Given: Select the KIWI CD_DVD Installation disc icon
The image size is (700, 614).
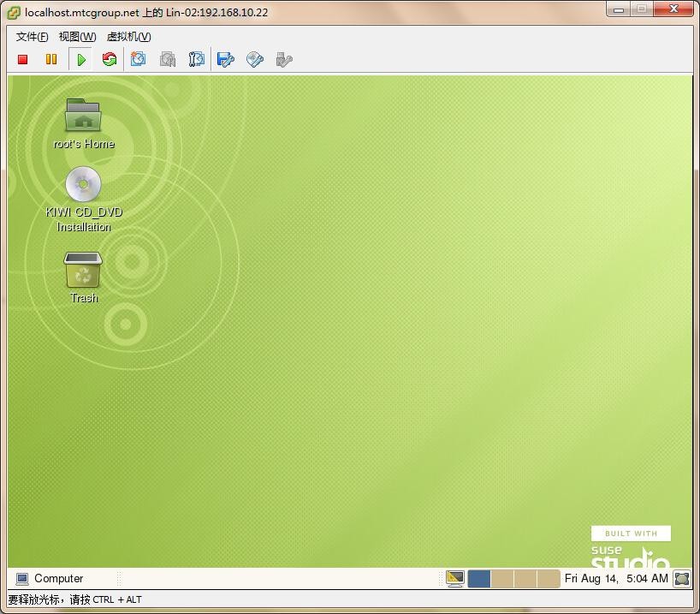Looking at the screenshot, I should click(x=83, y=183).
